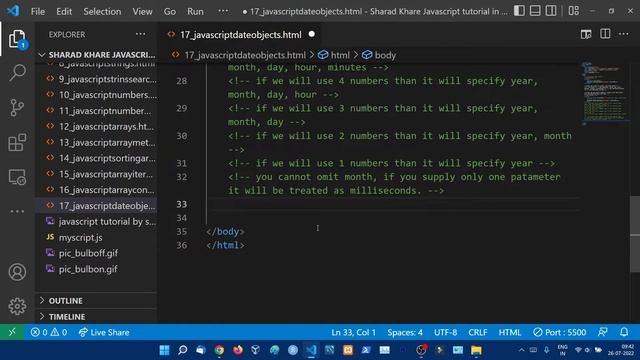The width and height of the screenshot is (640, 360).
Task: Open the Manage gear settings icon
Action: tap(17, 306)
